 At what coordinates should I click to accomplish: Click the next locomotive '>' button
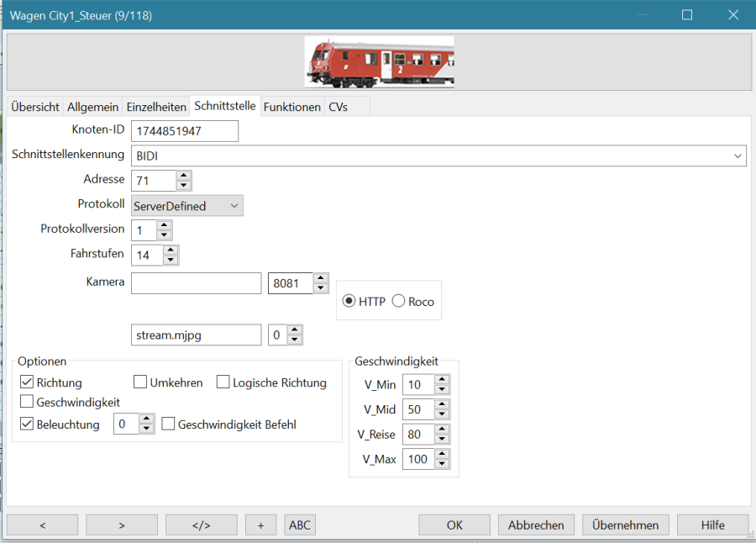(122, 525)
